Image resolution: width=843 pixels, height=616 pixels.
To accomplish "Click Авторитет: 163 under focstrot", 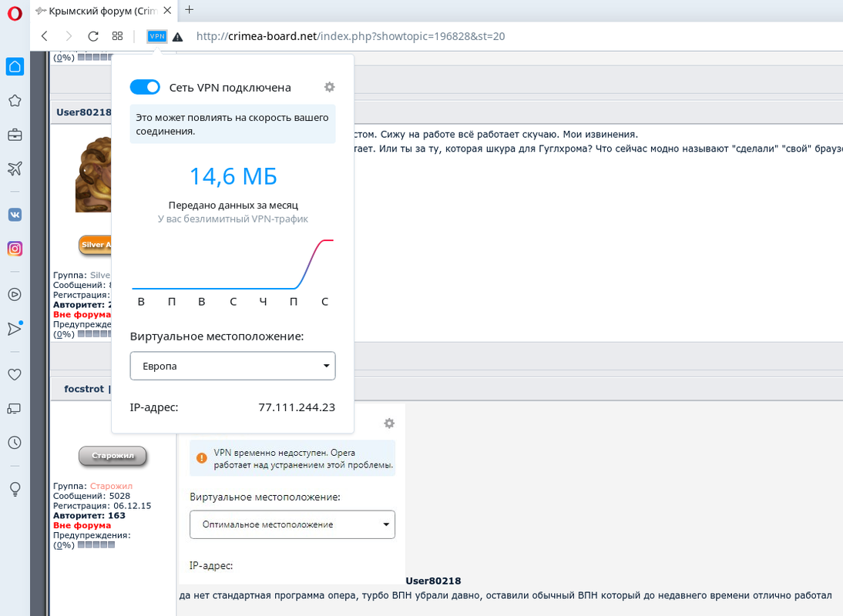I will [89, 516].
